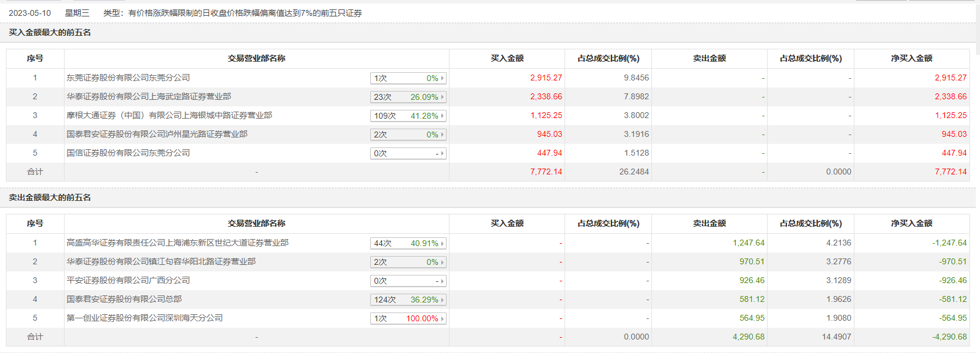Click 序号 header in sell table
Screen dimensions: 980x353
[35, 223]
